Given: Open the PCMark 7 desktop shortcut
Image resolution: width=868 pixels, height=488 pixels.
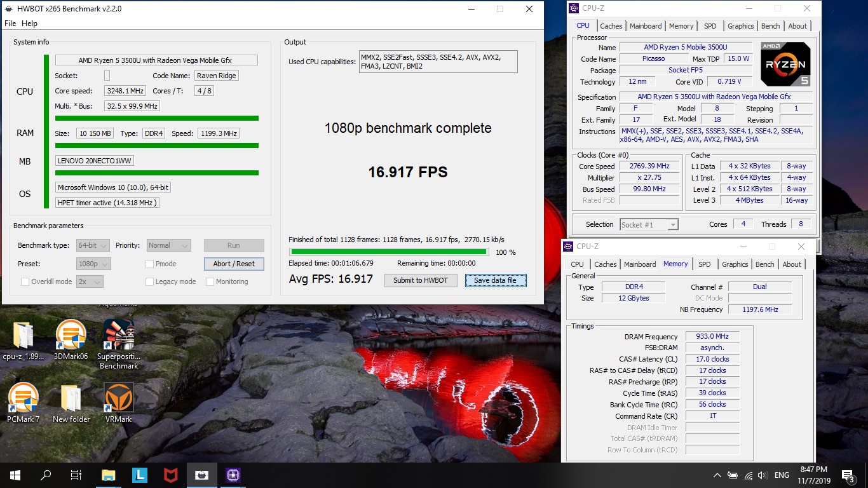Looking at the screenshot, I should [24, 403].
